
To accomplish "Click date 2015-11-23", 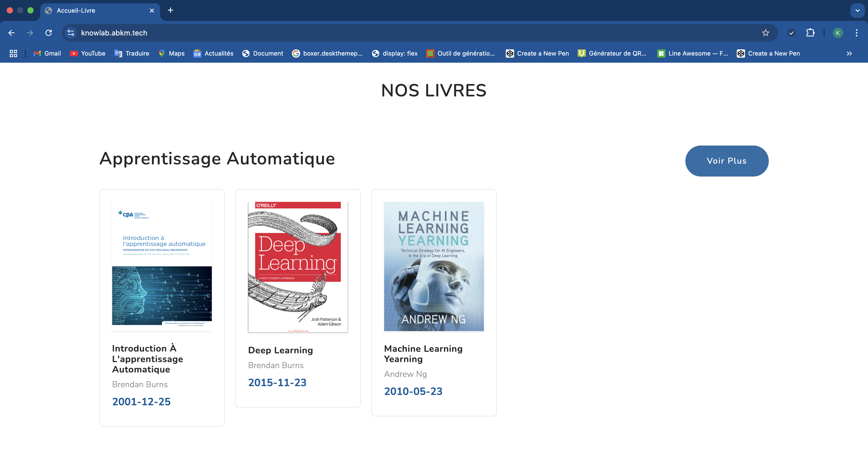I will (x=277, y=382).
